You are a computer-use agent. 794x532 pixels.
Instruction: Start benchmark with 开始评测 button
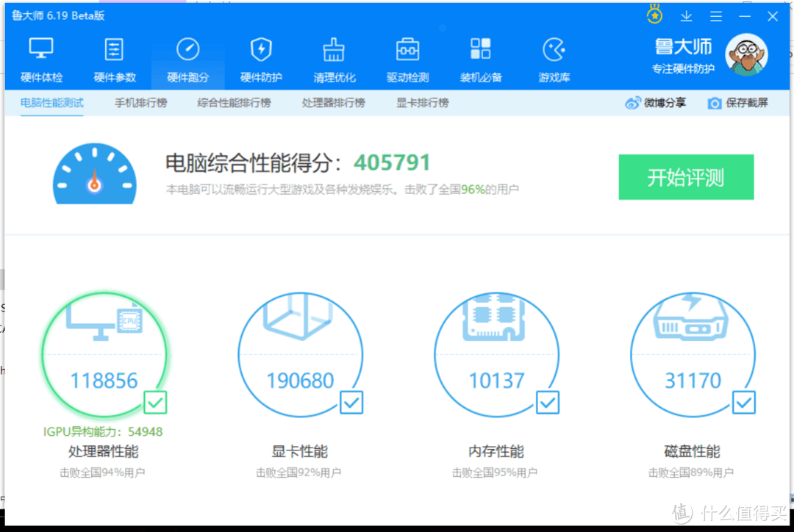click(686, 177)
